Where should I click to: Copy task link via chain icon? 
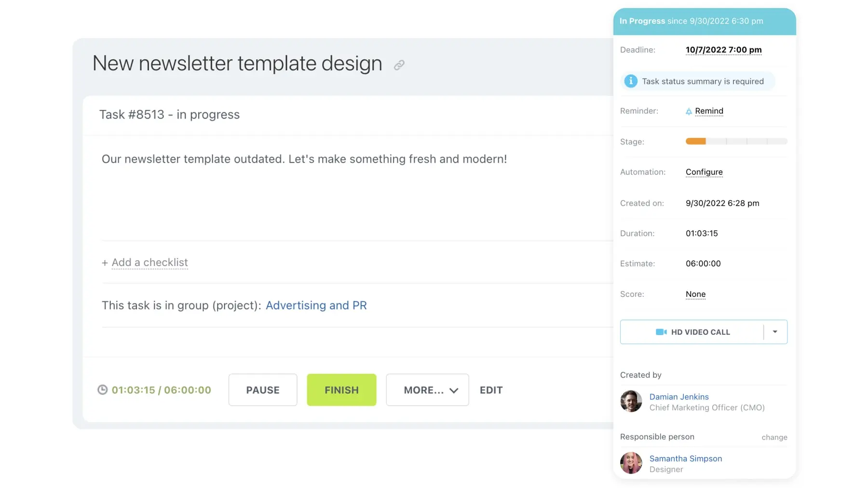click(399, 65)
